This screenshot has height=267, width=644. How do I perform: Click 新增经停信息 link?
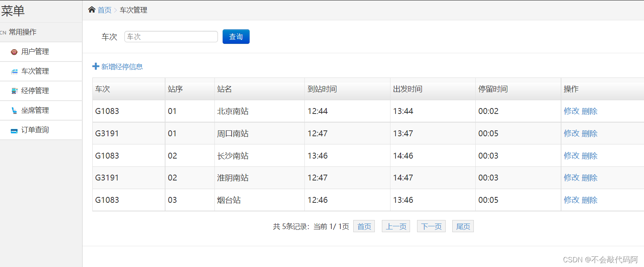pyautogui.click(x=122, y=67)
